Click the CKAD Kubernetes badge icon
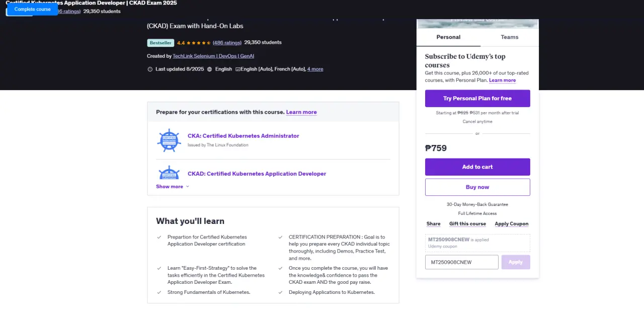This screenshot has width=644, height=313. pyautogui.click(x=169, y=173)
